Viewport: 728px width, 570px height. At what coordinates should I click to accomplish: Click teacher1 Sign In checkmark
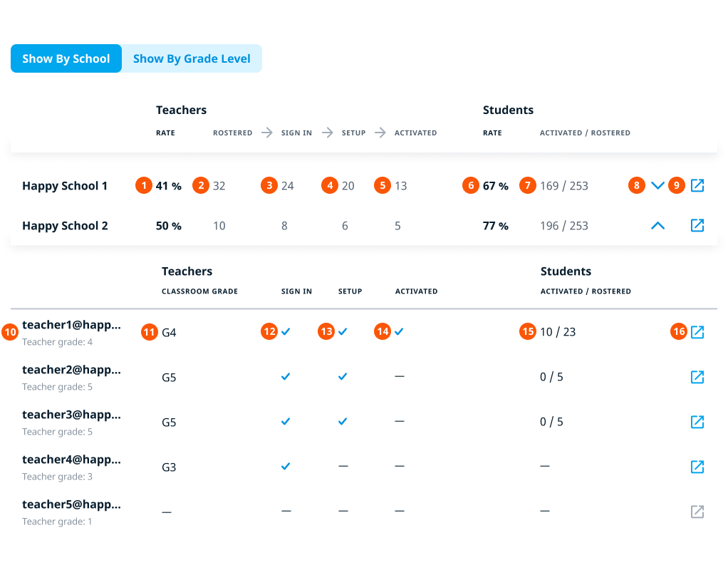click(x=286, y=332)
